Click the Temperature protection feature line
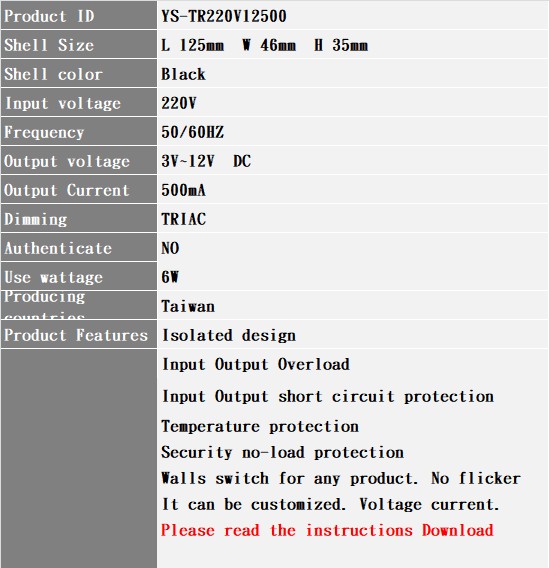Viewport: 549px width, 568px height. [260, 426]
